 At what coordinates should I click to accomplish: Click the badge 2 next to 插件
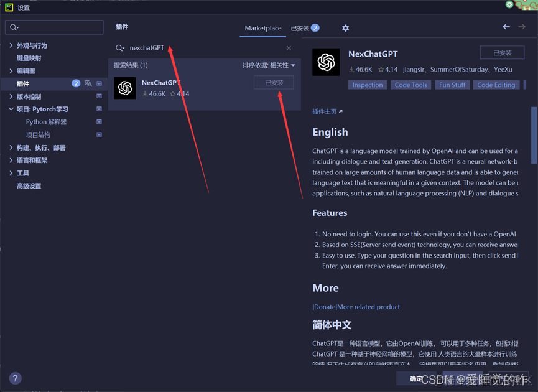pyautogui.click(x=76, y=83)
